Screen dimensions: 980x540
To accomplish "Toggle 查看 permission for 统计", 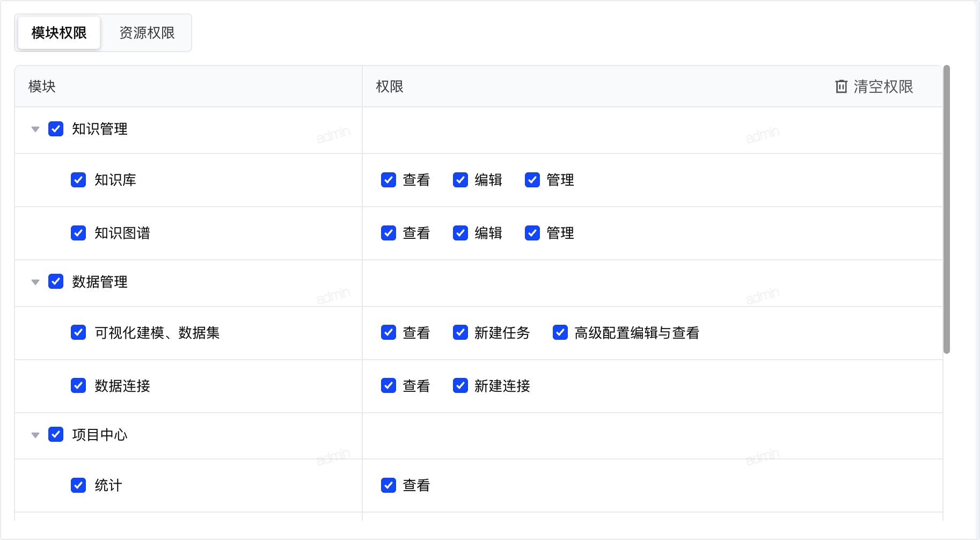I will [x=389, y=485].
